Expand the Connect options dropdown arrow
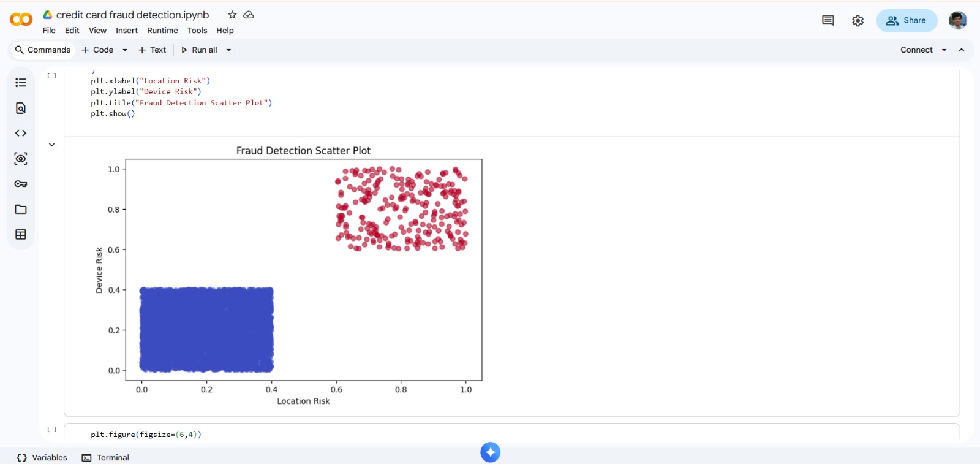 (944, 50)
